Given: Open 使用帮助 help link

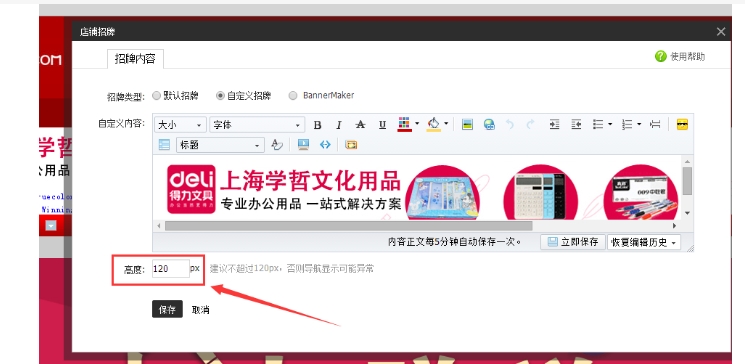Looking at the screenshot, I should (688, 57).
